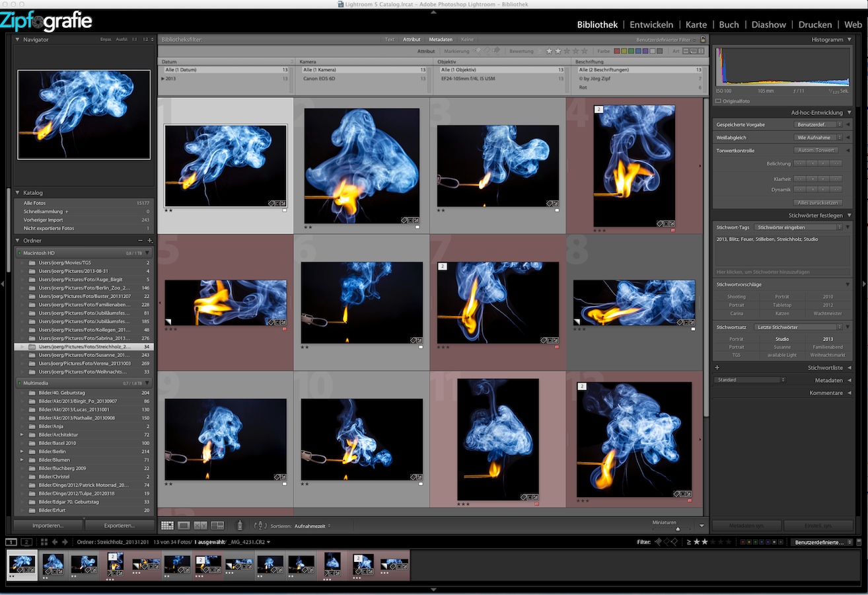868x595 pixels.
Task: Click the stack badge on photo 7
Action: (x=443, y=266)
